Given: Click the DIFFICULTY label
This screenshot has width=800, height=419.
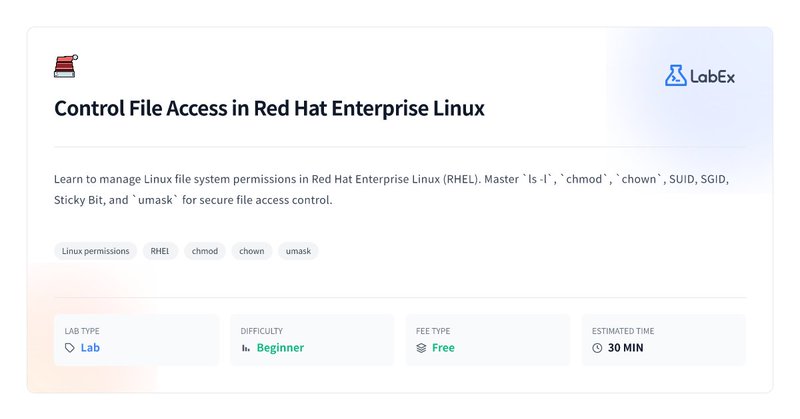Looking at the screenshot, I should click(261, 331).
